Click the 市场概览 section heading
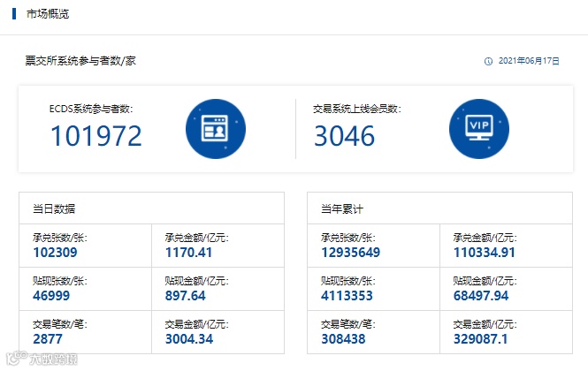Screen dimensions: 588x371 coord(48,14)
